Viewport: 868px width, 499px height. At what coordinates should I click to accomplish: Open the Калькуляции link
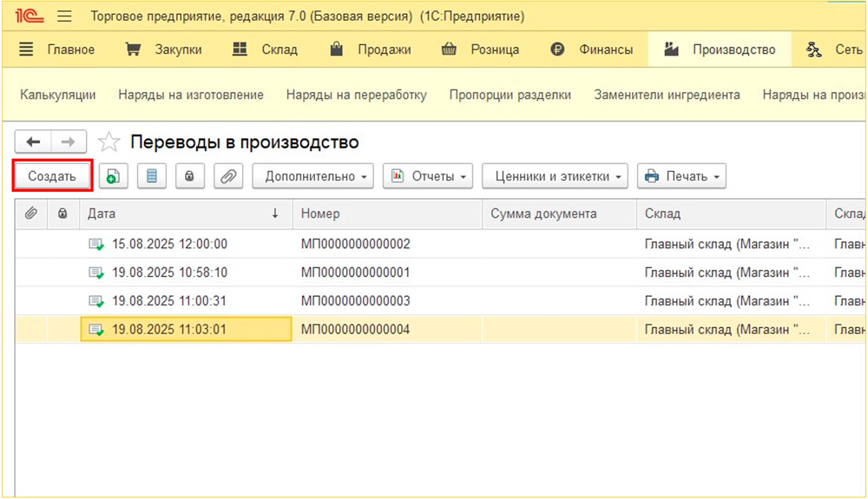tap(58, 95)
